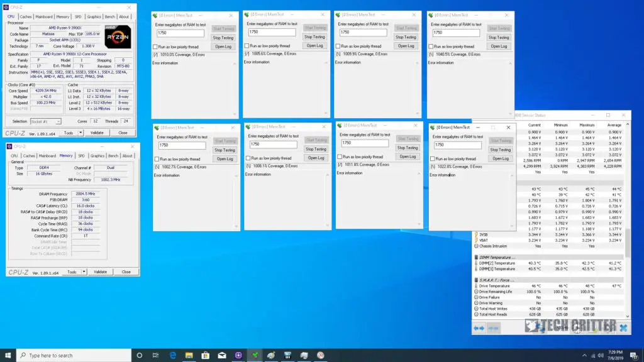Image resolution: width=644 pixels, height=362 pixels.
Task: Click the DIMM[2] Temperature thermometer icon
Action: click(x=476, y=263)
